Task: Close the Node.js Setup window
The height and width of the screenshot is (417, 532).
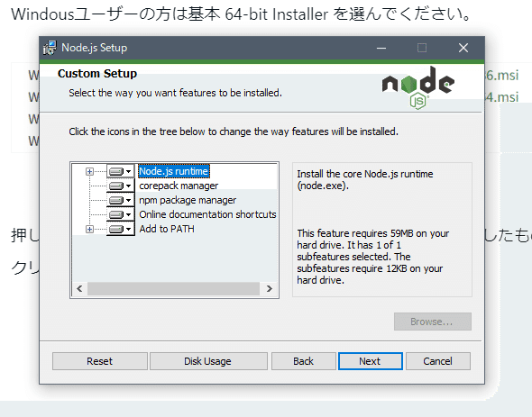Action: point(463,48)
